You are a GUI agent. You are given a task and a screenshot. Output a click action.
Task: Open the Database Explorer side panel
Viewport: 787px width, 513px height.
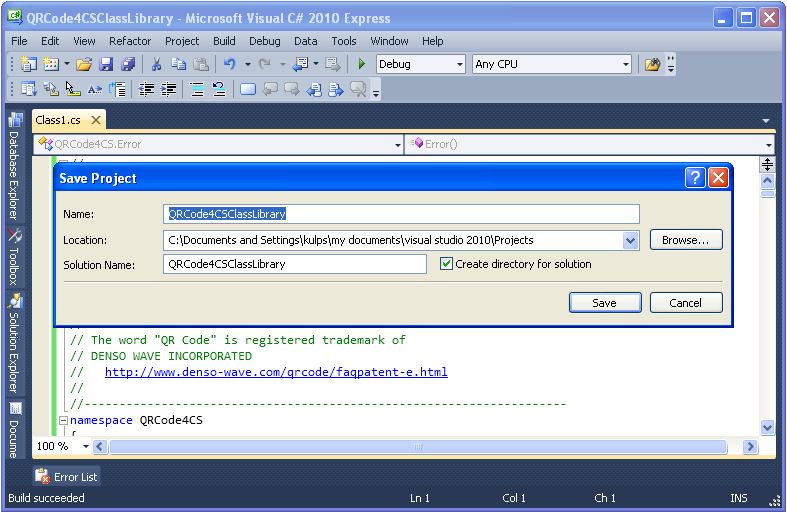pos(15,166)
